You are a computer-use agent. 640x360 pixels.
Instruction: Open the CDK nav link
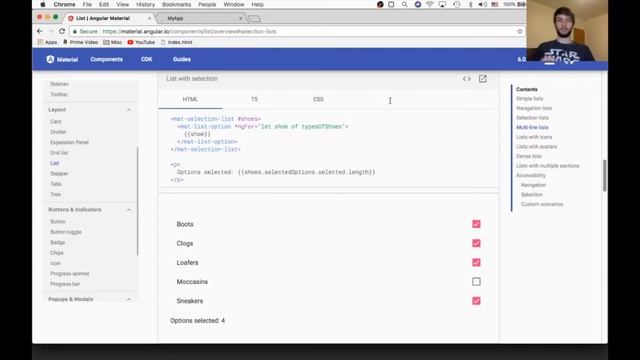pyautogui.click(x=147, y=59)
